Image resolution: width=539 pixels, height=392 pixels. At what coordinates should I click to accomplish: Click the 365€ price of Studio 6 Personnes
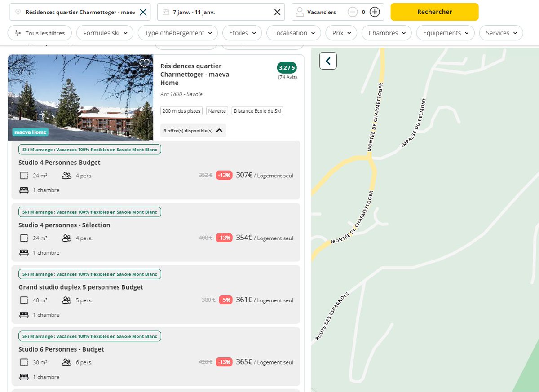(x=244, y=362)
